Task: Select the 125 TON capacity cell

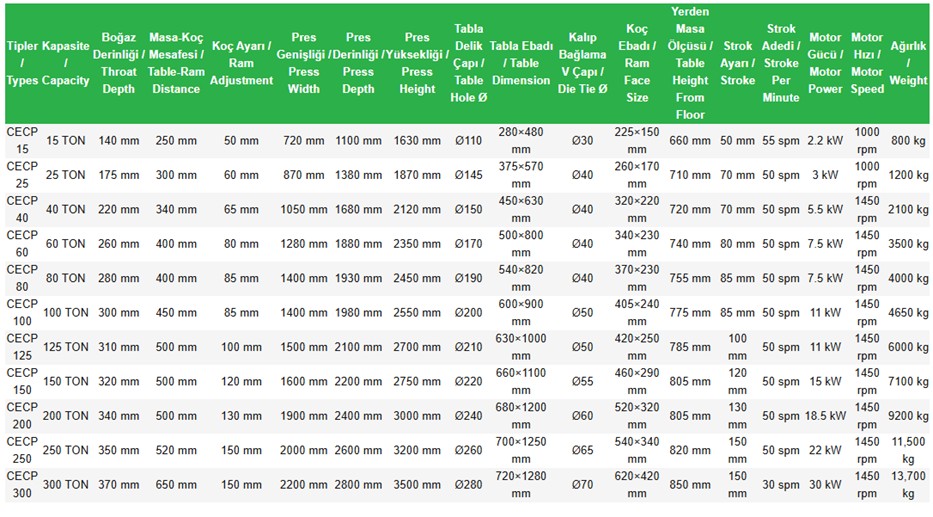Action: click(x=66, y=348)
